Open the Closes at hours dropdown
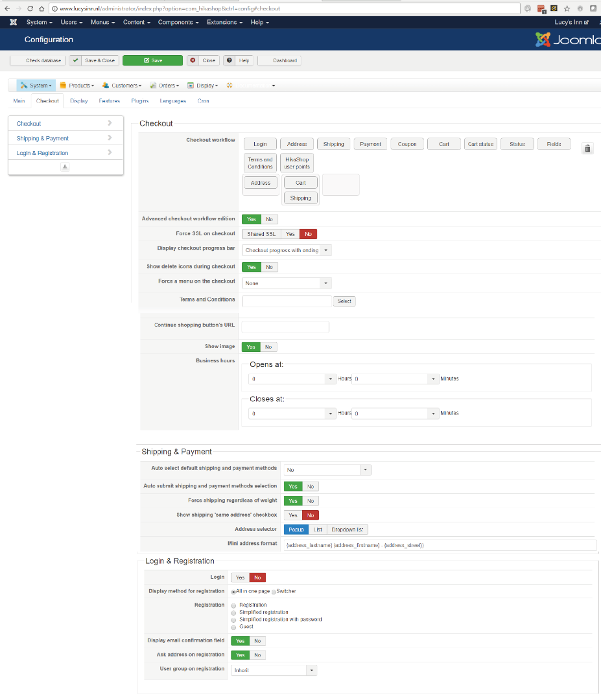This screenshot has height=700, width=601. click(292, 414)
